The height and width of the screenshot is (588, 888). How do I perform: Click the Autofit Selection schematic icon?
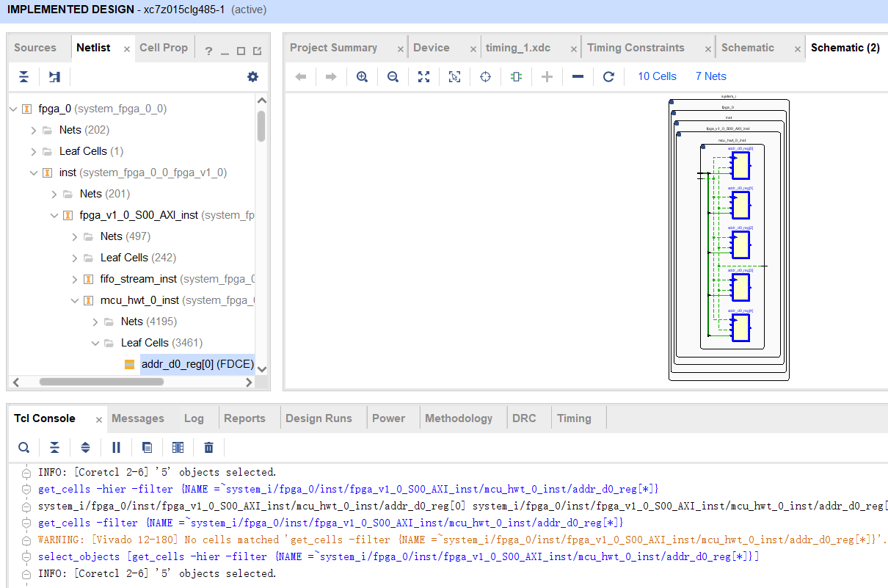click(x=454, y=76)
